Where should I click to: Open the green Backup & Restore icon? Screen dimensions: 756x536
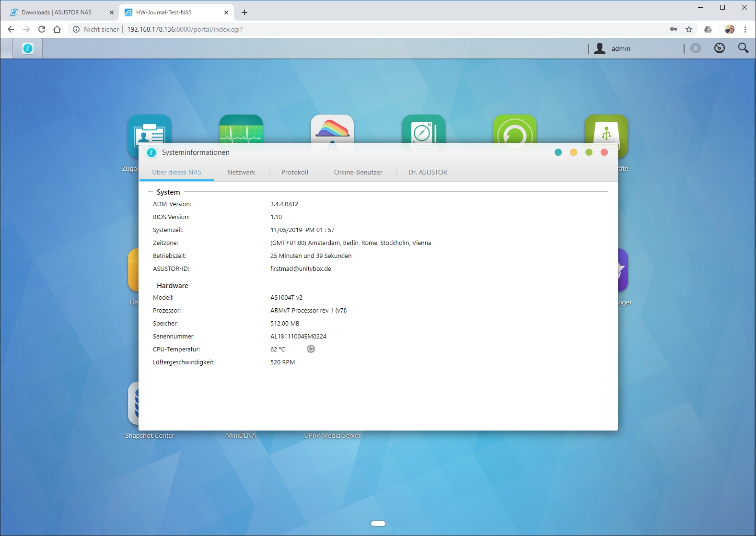[x=515, y=128]
